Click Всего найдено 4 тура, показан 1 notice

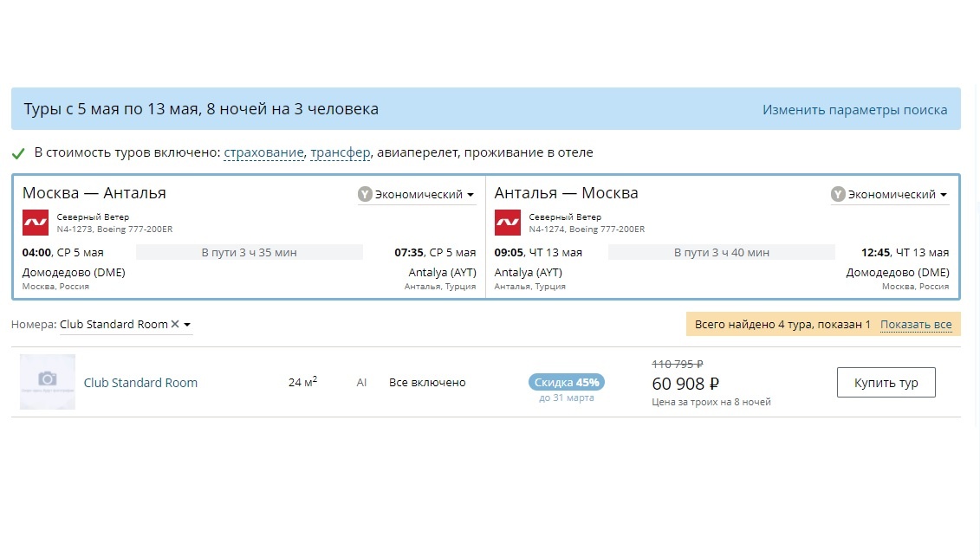click(x=782, y=324)
